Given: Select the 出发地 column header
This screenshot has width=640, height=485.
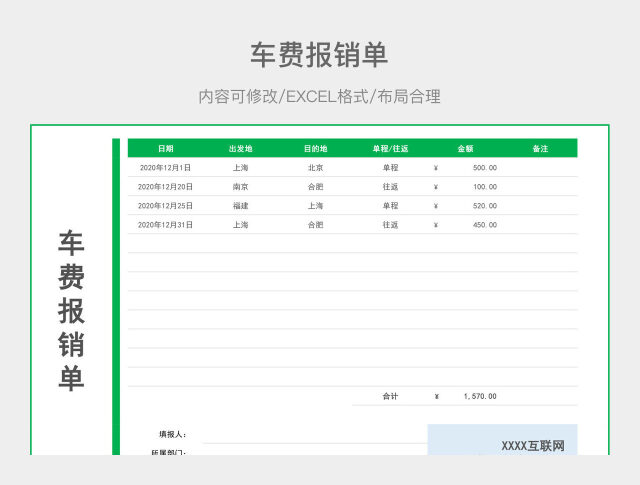Looking at the screenshot, I should (240, 148).
